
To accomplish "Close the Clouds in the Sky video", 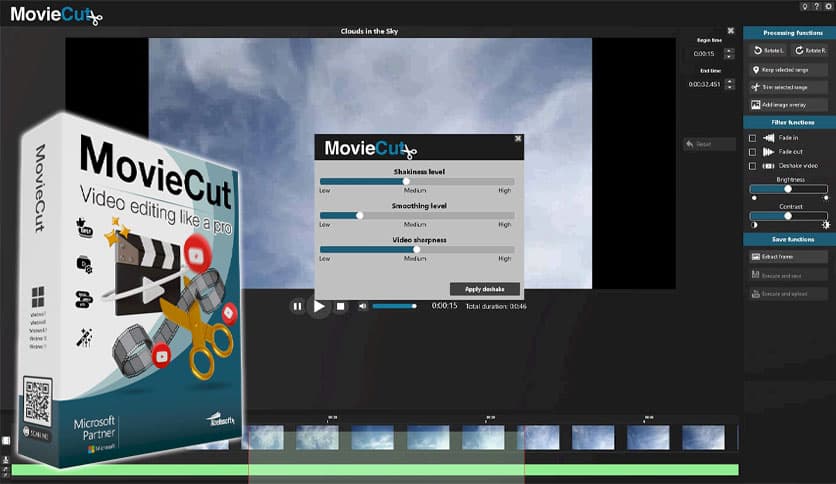I will point(730,31).
